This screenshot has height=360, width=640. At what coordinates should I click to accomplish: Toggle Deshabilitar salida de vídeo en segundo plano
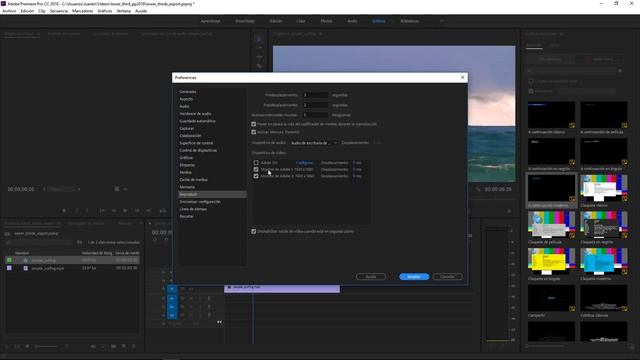point(253,231)
